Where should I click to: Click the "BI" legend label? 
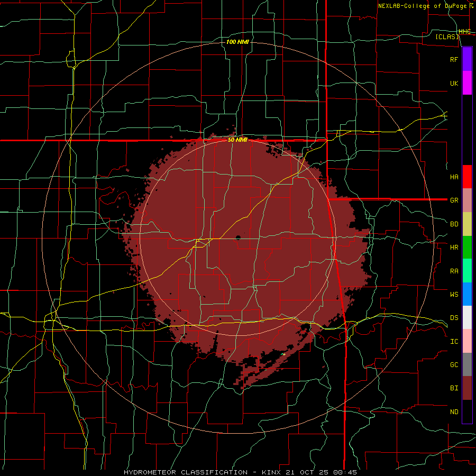[454, 388]
